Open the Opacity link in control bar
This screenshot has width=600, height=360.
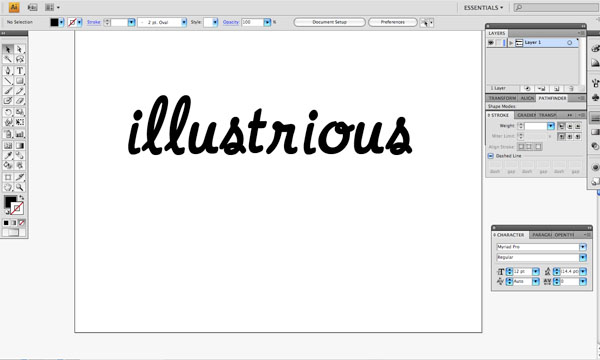click(x=231, y=22)
